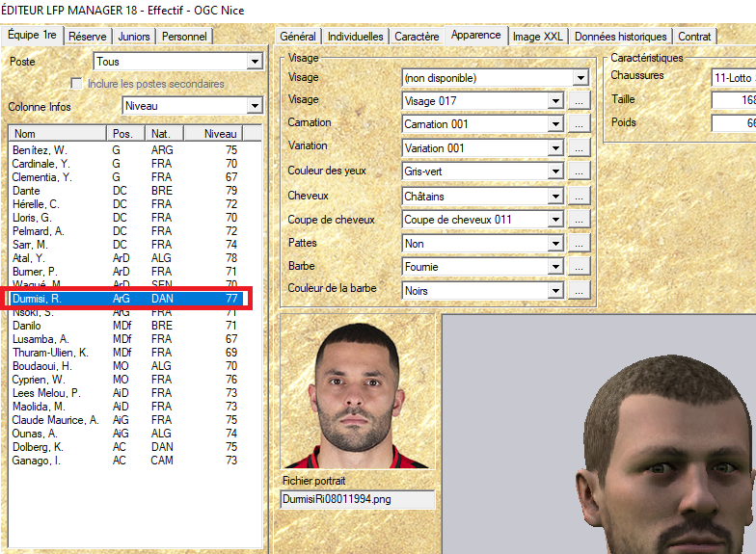Select player Danilo in list

[x=125, y=326]
